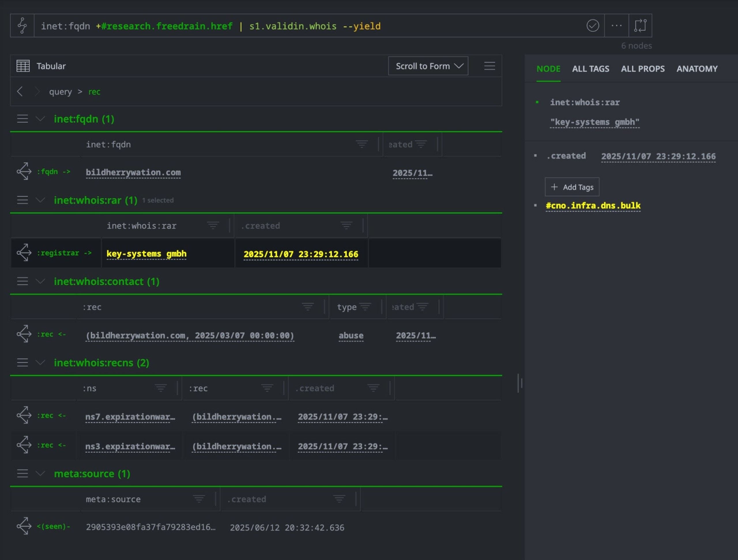
Task: Filter the recns .created column
Action: point(373,388)
